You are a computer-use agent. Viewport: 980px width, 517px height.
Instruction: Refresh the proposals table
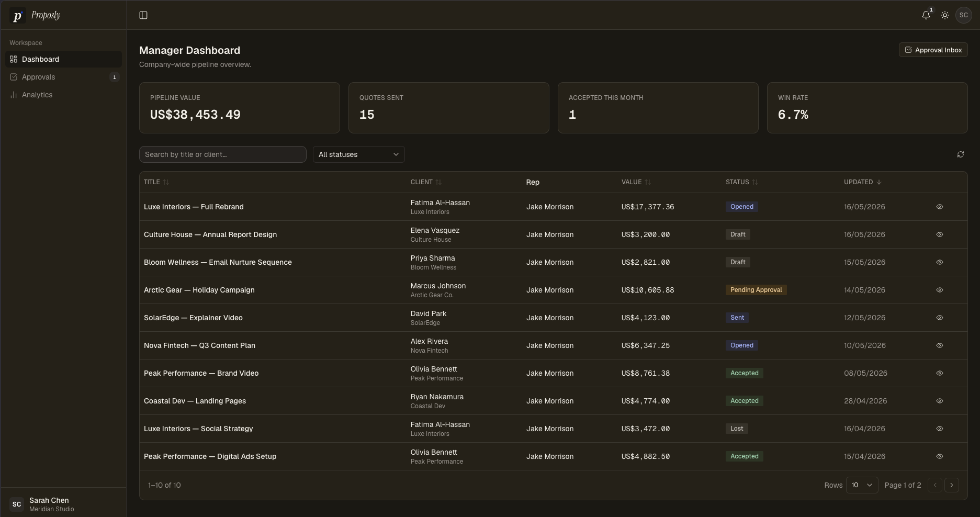click(961, 154)
